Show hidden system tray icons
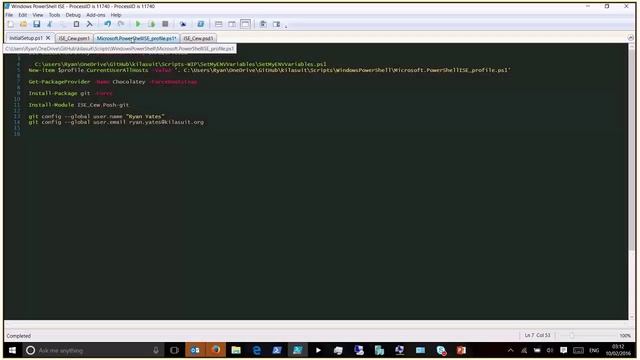Image resolution: width=640 pixels, height=360 pixels. 511,350
